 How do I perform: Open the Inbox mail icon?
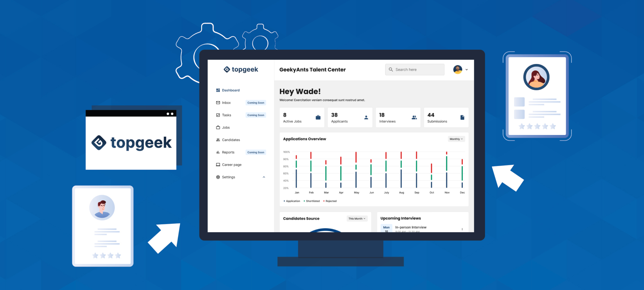click(218, 102)
